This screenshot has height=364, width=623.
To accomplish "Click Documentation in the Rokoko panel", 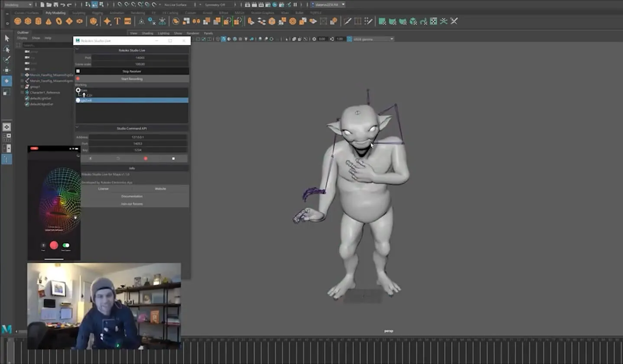I will pos(132,196).
